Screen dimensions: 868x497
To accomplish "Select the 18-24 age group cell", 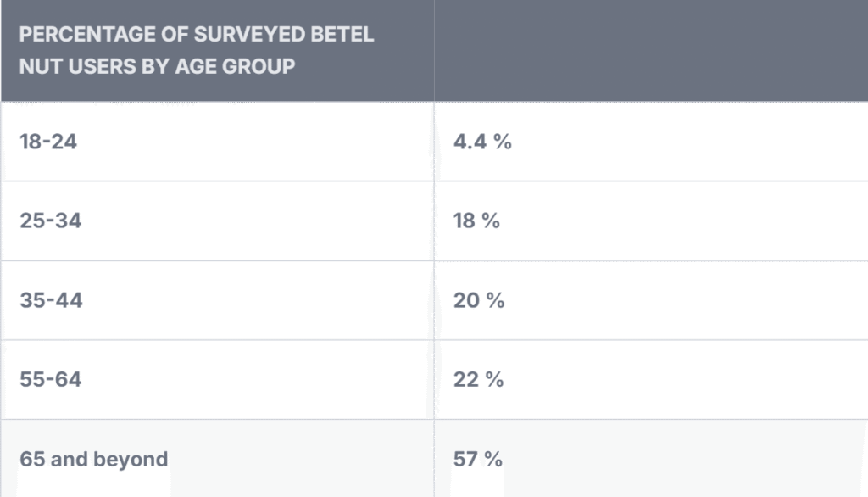I will (48, 142).
